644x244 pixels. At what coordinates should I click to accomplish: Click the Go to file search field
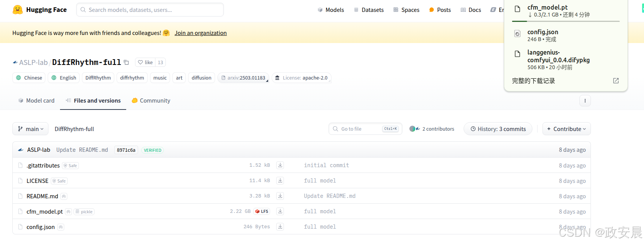click(365, 129)
